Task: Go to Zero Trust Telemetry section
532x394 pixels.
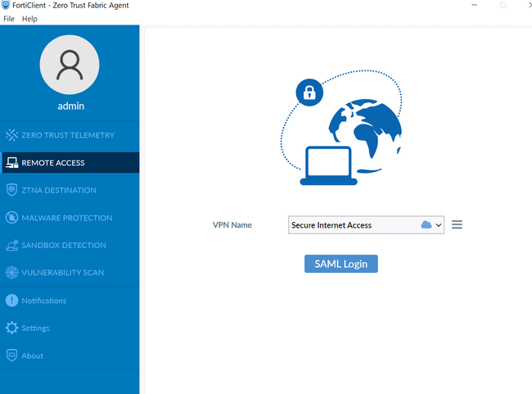Action: [70, 135]
